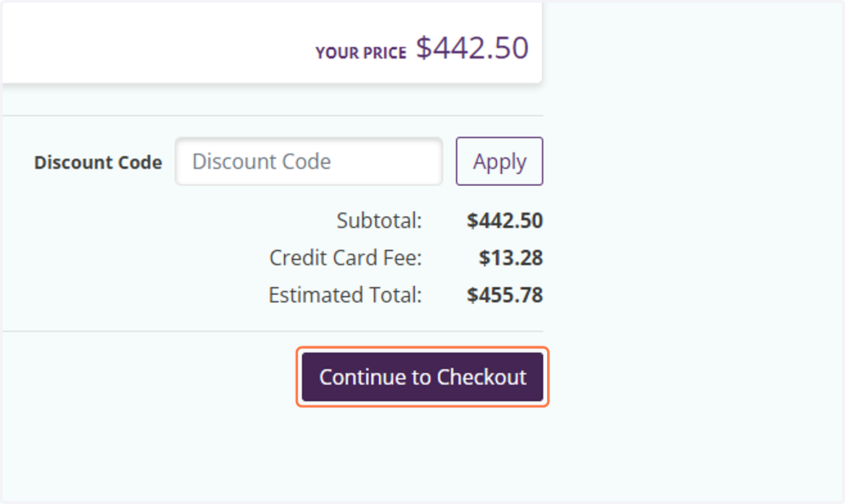The height and width of the screenshot is (504, 845).
Task: Click the word Checkout on the purple button
Action: click(482, 377)
